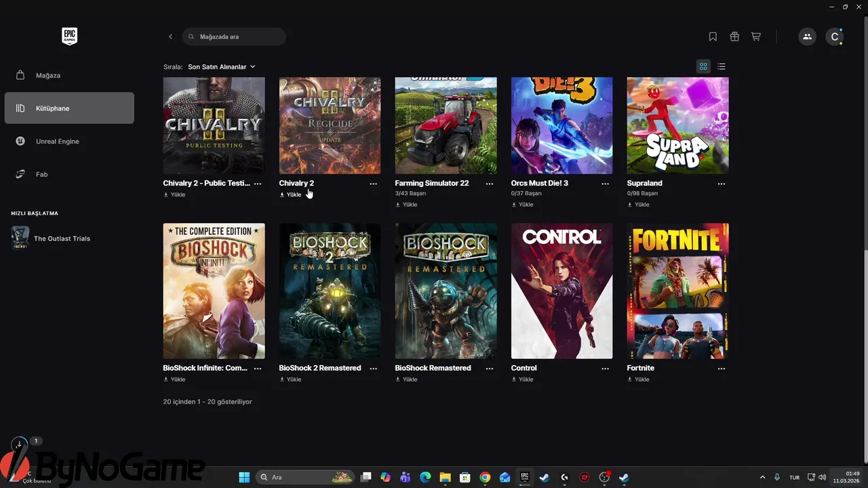Open options menu for BioShock Remastered

point(490,369)
